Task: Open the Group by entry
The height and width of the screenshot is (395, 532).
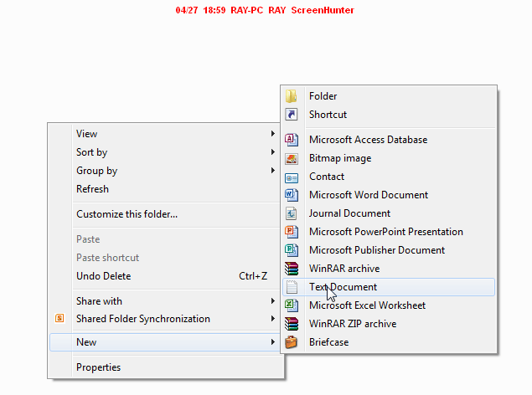Action: [164, 171]
